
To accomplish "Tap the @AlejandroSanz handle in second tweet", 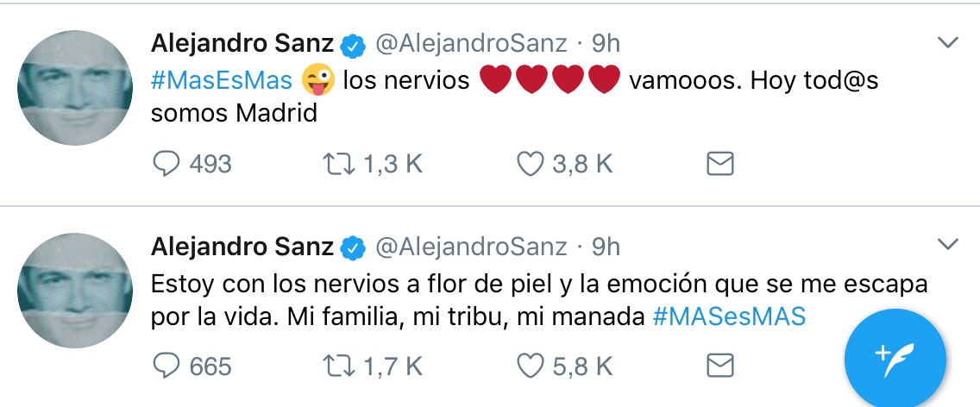I will coord(471,247).
